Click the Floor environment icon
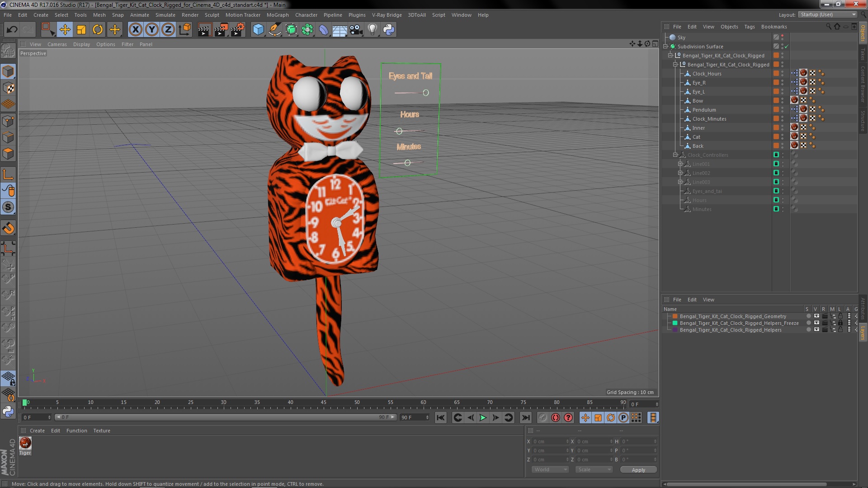868x488 pixels. 340,30
